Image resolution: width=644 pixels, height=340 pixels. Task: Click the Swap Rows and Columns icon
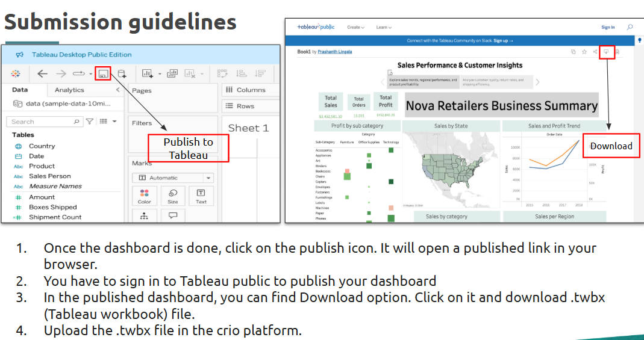222,74
